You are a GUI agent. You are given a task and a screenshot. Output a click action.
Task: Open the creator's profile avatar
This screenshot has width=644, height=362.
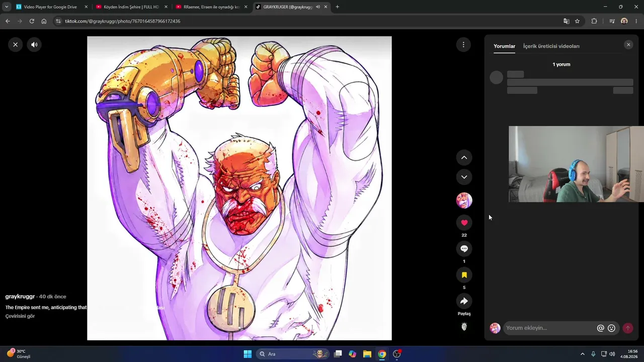point(464,200)
